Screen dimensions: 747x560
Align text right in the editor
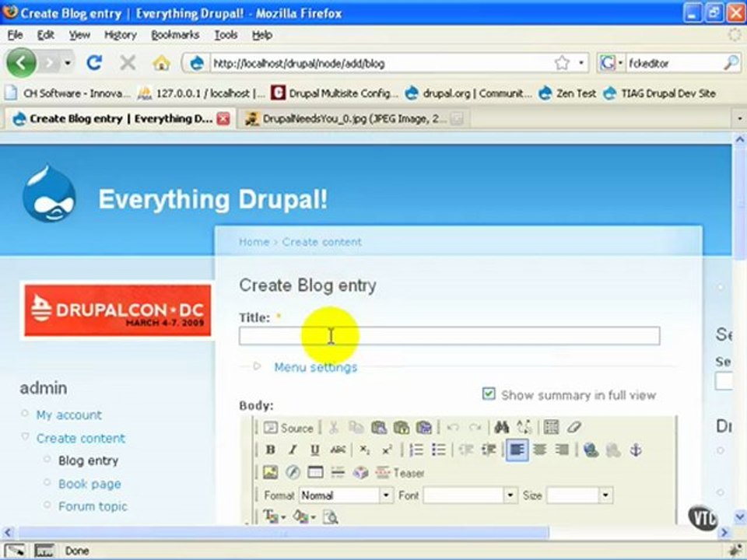(562, 450)
